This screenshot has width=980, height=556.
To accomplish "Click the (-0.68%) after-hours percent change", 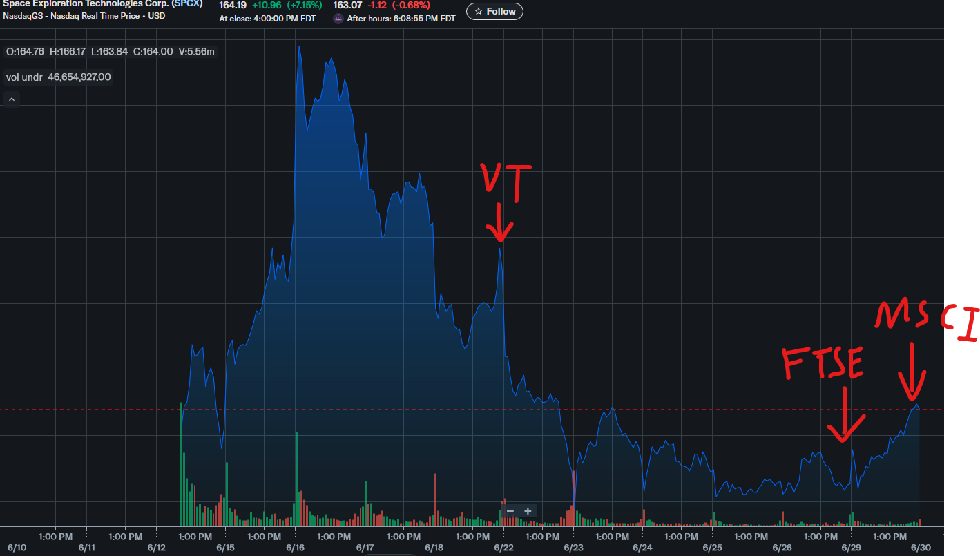I will [411, 5].
